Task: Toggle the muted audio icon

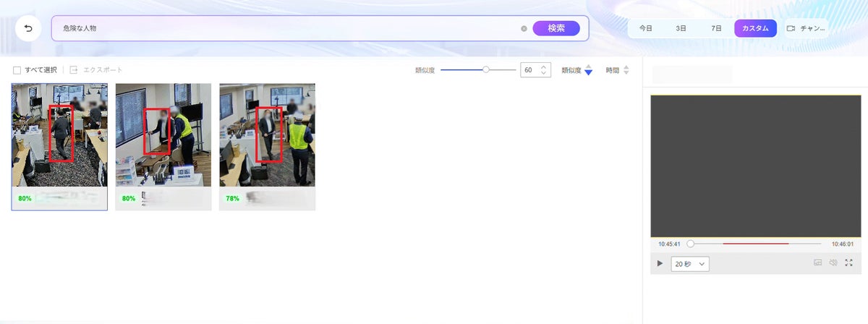Action: tap(833, 263)
